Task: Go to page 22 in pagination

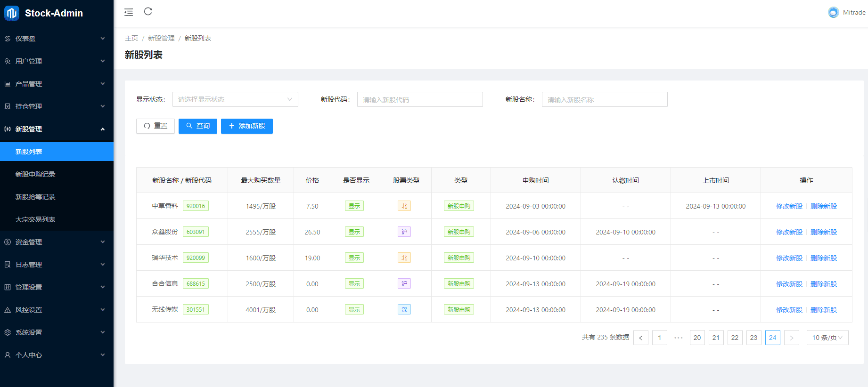Action: point(735,338)
